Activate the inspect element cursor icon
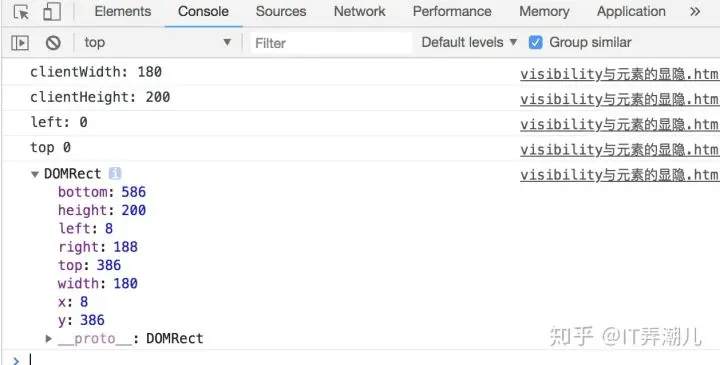Viewport: 720px width, 365px height. click(x=21, y=12)
